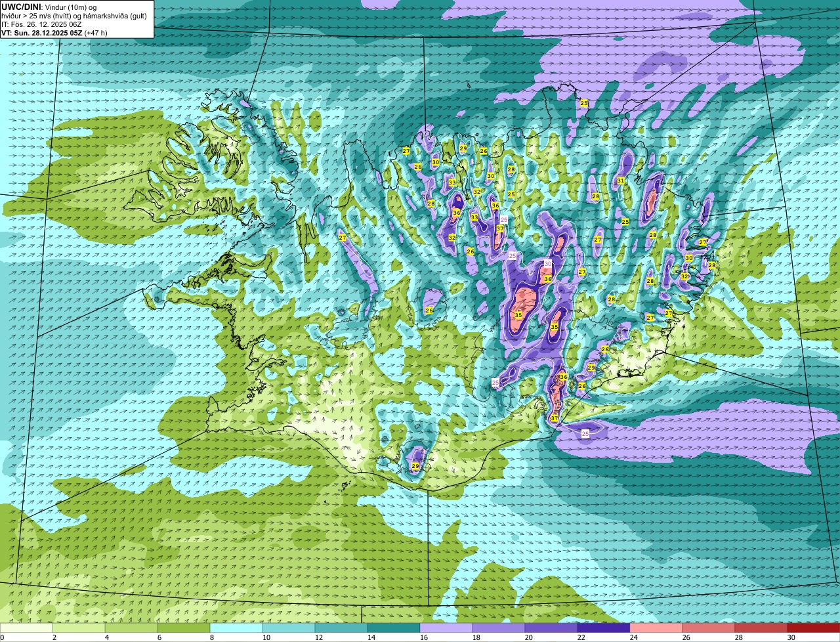Image resolution: width=840 pixels, height=642 pixels.
Task: Click the legend scale number 26
Action: 686,637
